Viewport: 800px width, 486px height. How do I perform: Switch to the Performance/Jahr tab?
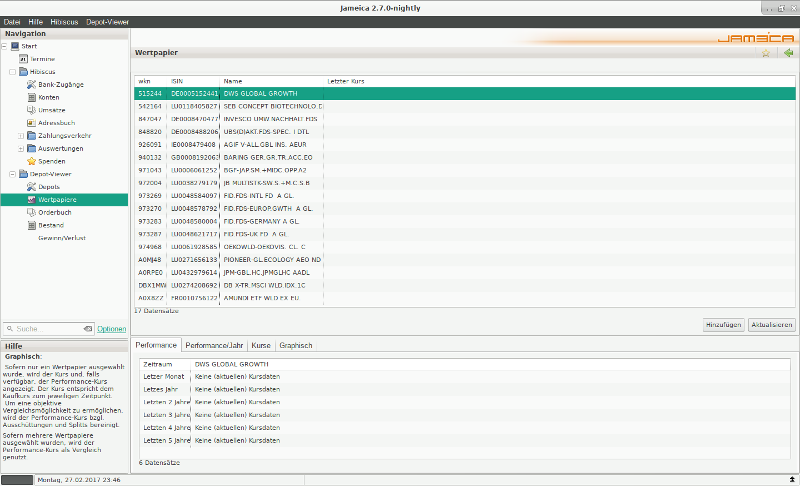(x=214, y=345)
